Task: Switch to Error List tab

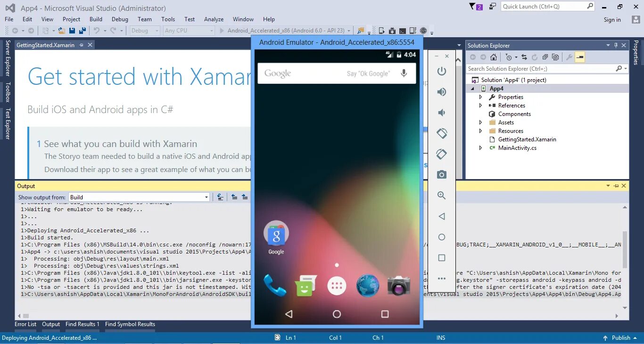Action: [25, 324]
